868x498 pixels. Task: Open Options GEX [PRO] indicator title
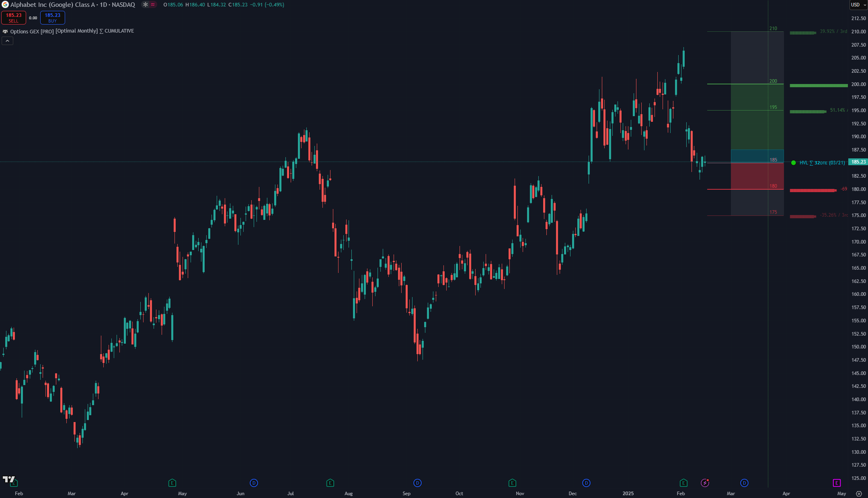click(x=32, y=31)
